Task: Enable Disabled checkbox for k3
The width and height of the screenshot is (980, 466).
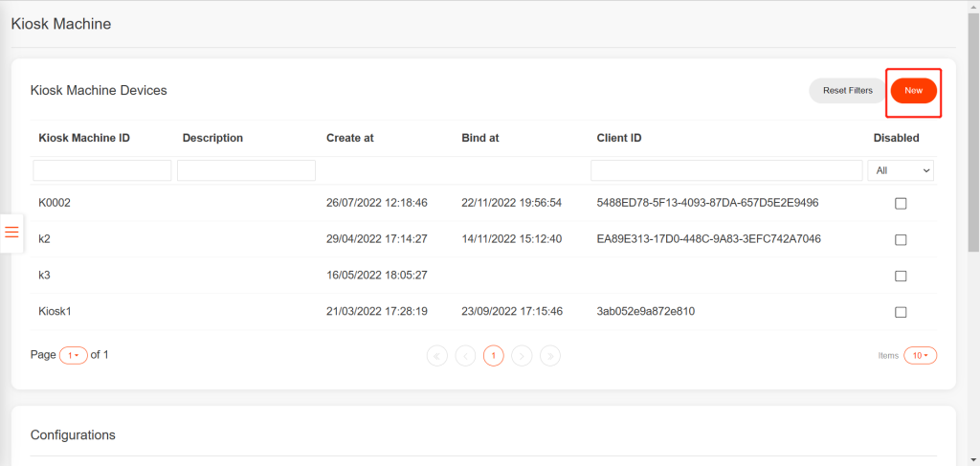Action: [901, 276]
